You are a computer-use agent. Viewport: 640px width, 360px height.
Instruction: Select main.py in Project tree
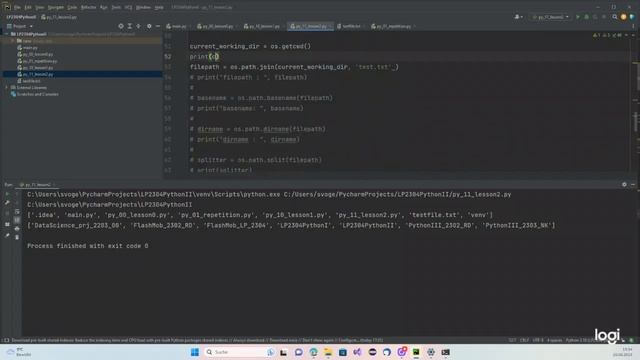[x=30, y=48]
